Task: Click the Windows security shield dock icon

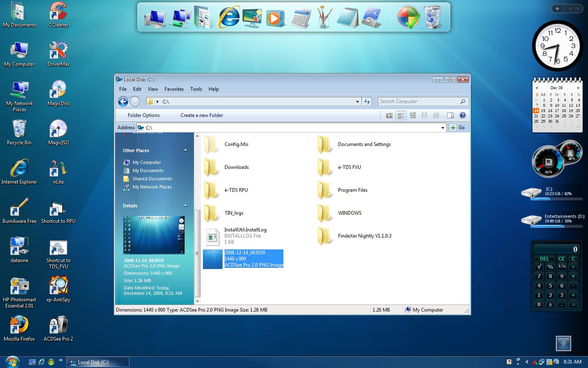Action: (x=408, y=17)
